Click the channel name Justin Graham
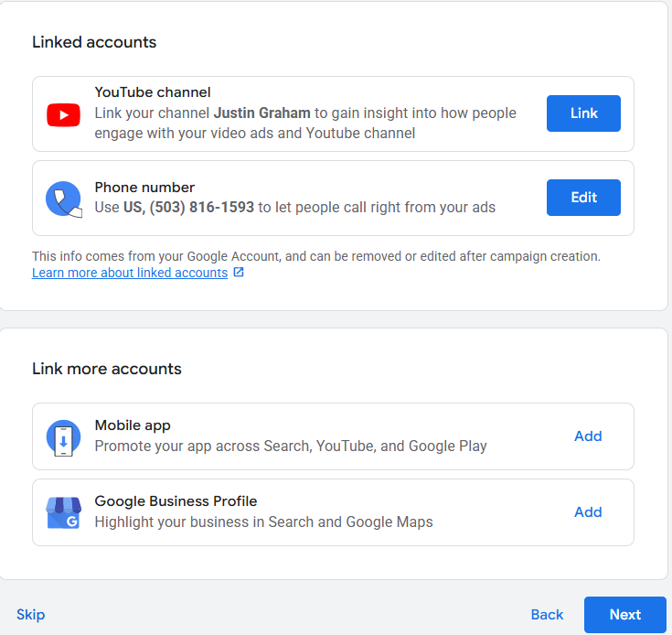The height and width of the screenshot is (635, 672). 261,113
